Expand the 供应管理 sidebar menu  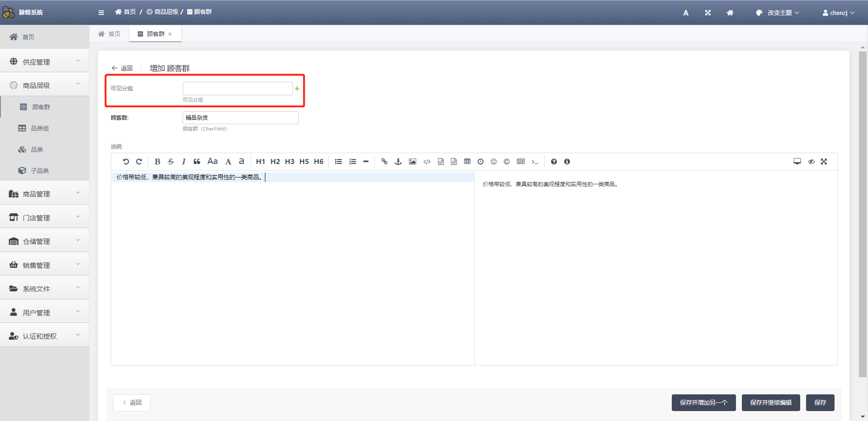44,61
